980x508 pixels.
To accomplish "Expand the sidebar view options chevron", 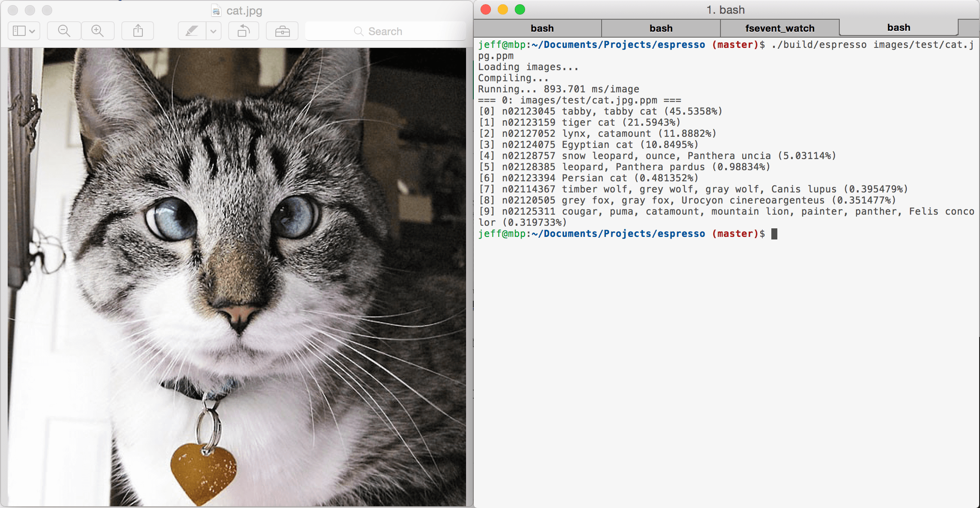I will tap(32, 31).
